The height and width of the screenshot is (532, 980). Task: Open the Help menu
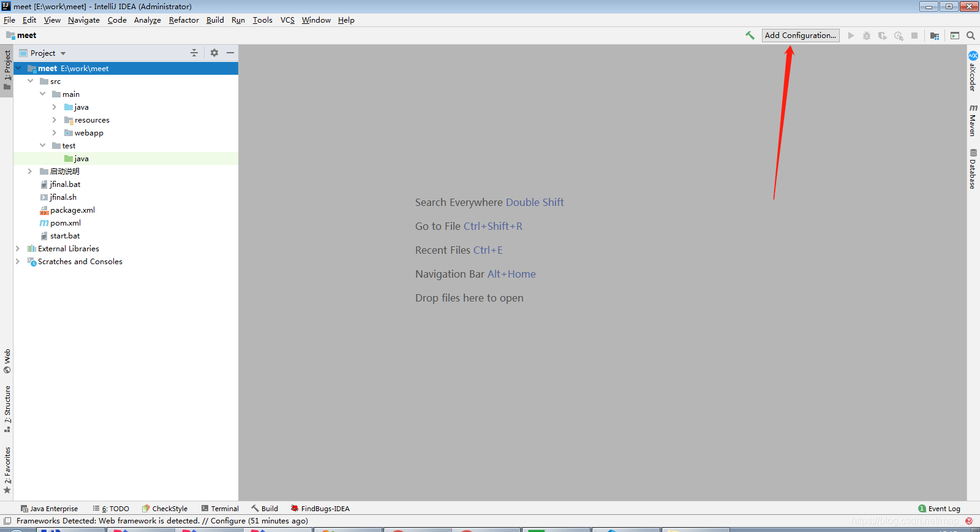346,20
